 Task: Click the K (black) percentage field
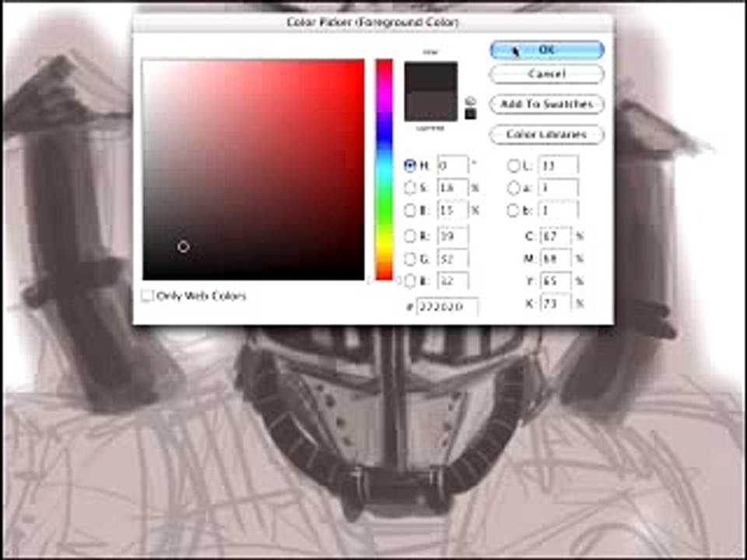(x=556, y=303)
